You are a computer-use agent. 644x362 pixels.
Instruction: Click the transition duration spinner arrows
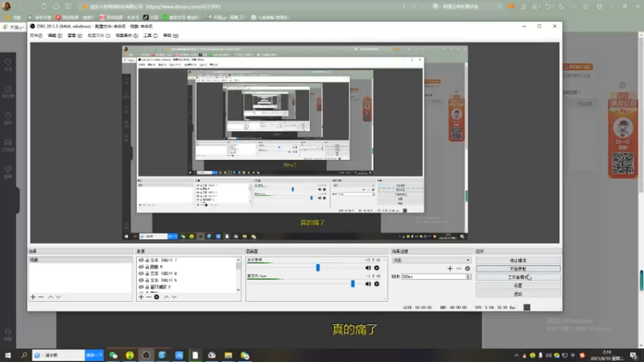click(469, 277)
